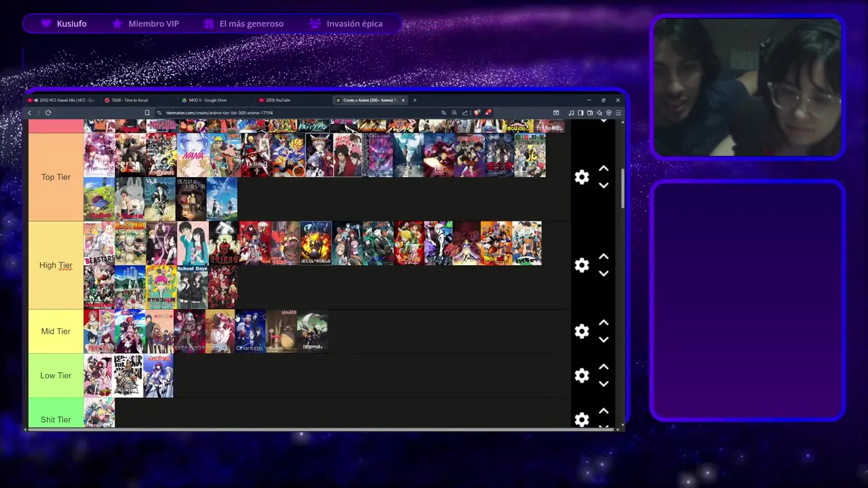Open the music playlist icon

(571, 113)
